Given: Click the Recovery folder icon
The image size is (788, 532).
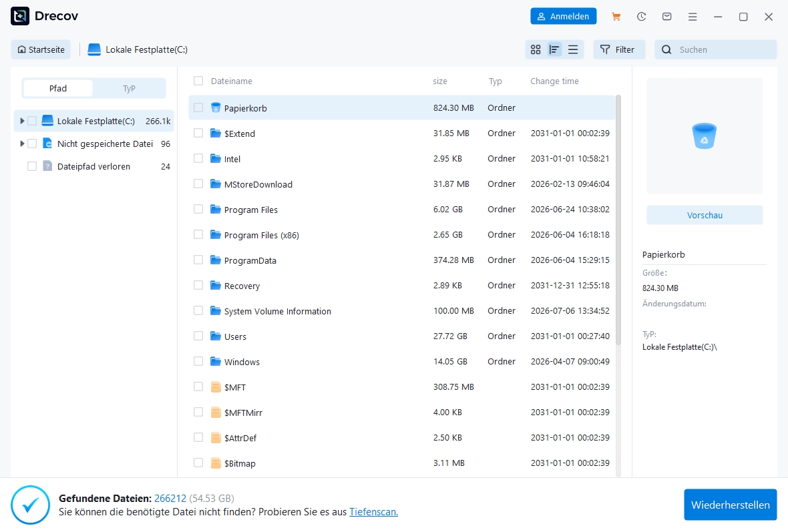Looking at the screenshot, I should pyautogui.click(x=216, y=285).
